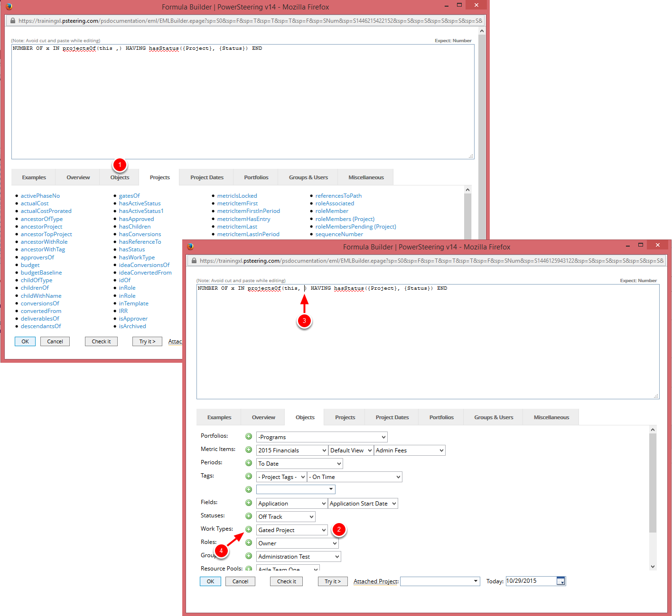Click the green plus icon beside Metric Items
Viewport: 672px width, 616px height.
(x=249, y=450)
